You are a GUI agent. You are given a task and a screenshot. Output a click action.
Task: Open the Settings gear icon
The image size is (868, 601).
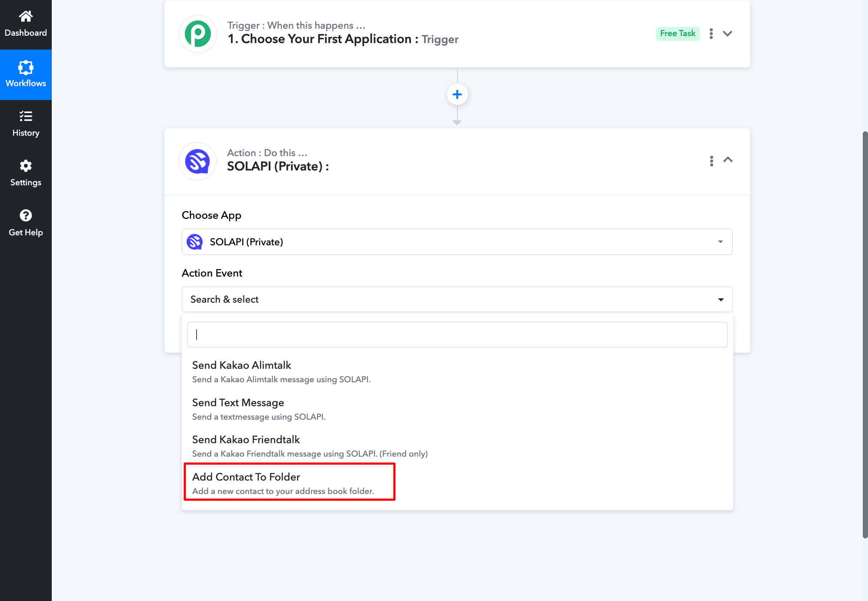26,166
